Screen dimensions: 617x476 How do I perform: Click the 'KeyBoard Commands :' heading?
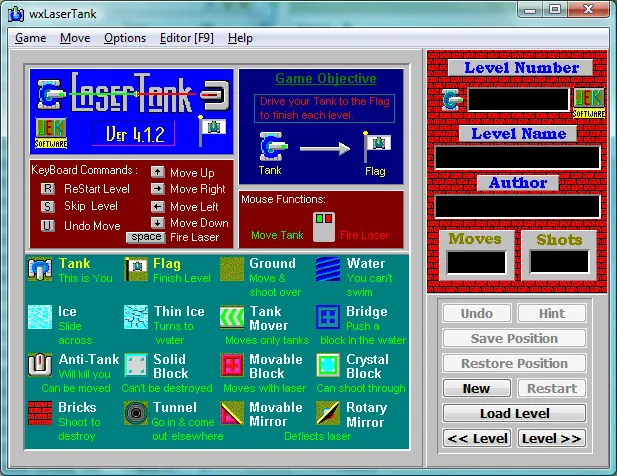(84, 170)
